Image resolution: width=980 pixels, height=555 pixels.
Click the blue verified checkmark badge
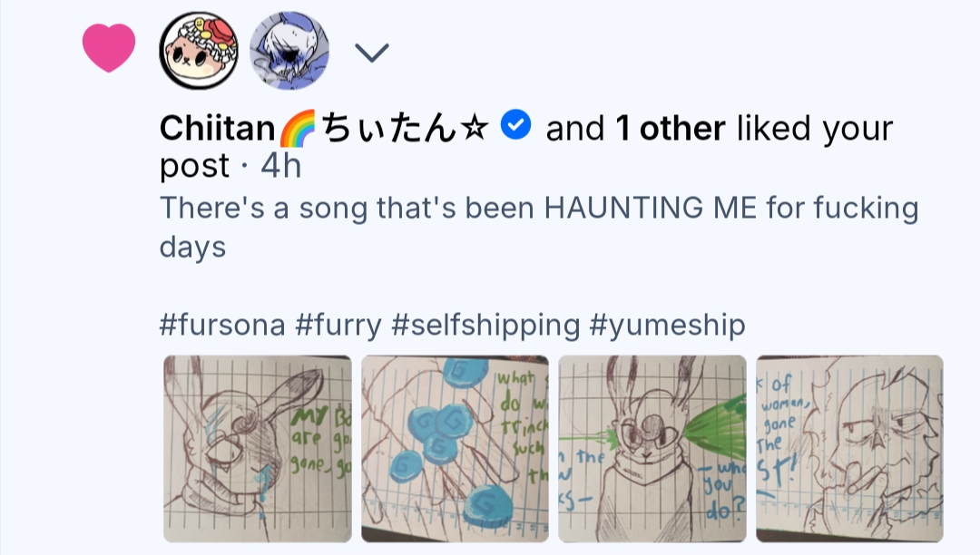[x=516, y=127]
